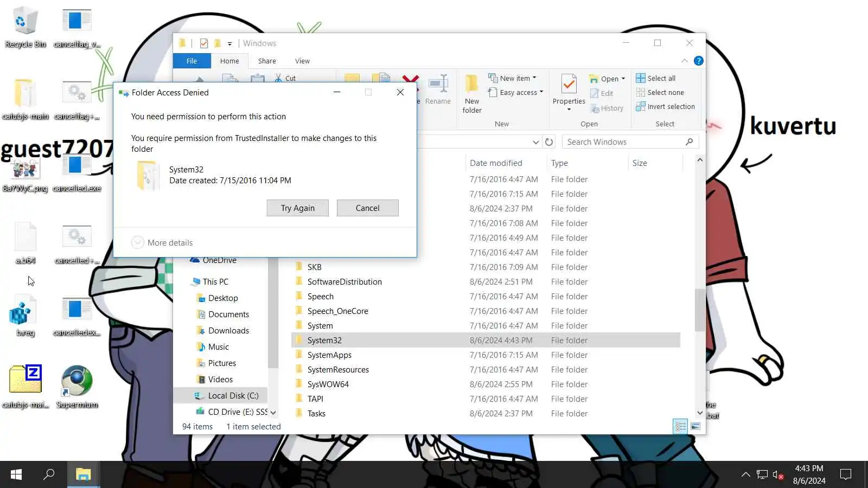Select the SystemResources folder
Screen dimensions: 868x488
tap(338, 370)
